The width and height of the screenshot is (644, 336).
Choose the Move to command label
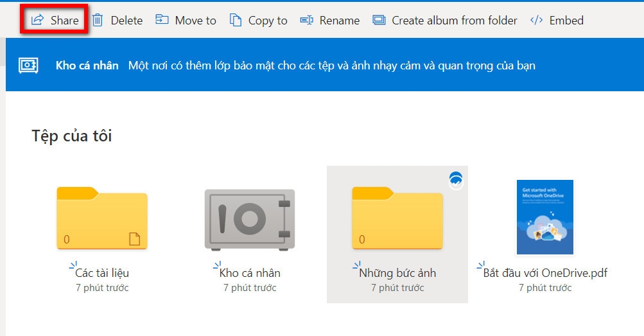[x=195, y=20]
